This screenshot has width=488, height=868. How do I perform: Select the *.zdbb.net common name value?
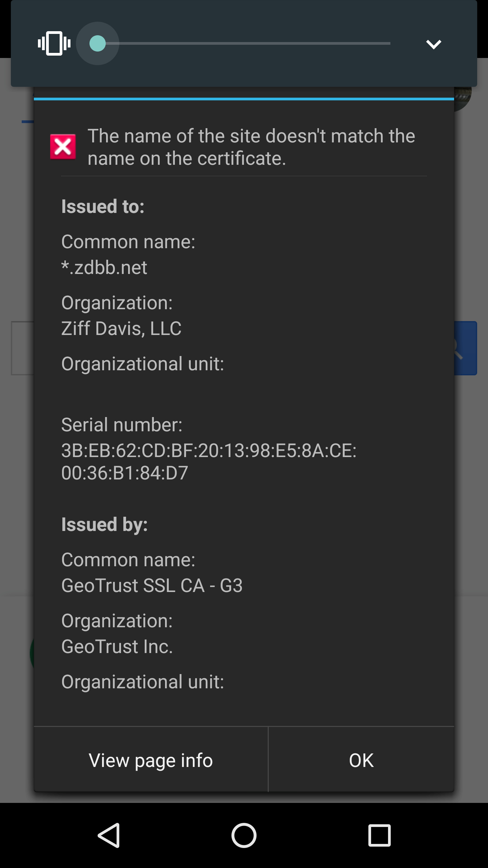click(x=104, y=268)
